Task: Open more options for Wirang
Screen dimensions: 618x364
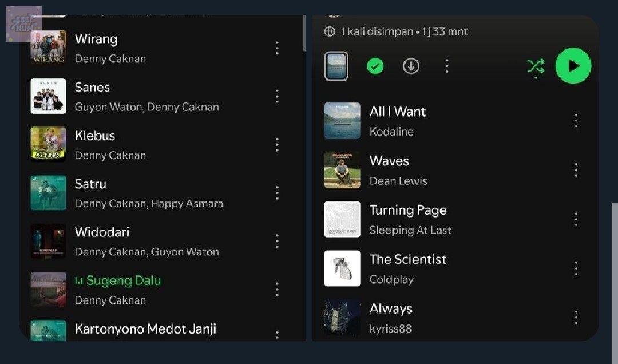Action: 278,48
